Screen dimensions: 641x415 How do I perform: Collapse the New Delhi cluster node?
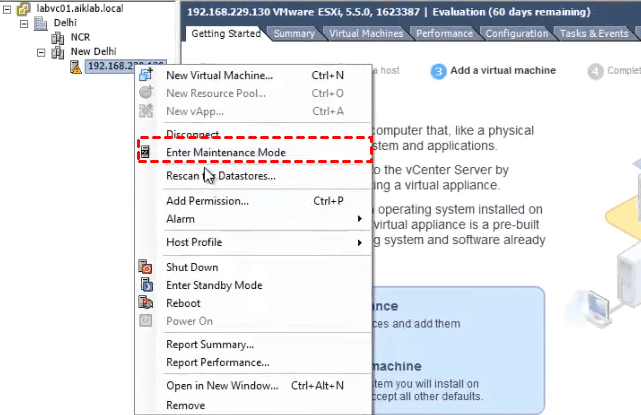41,53
